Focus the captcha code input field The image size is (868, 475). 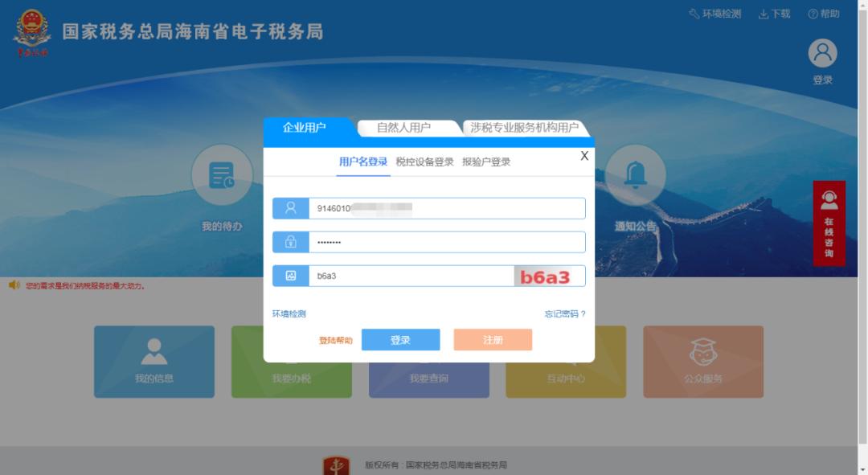click(411, 276)
